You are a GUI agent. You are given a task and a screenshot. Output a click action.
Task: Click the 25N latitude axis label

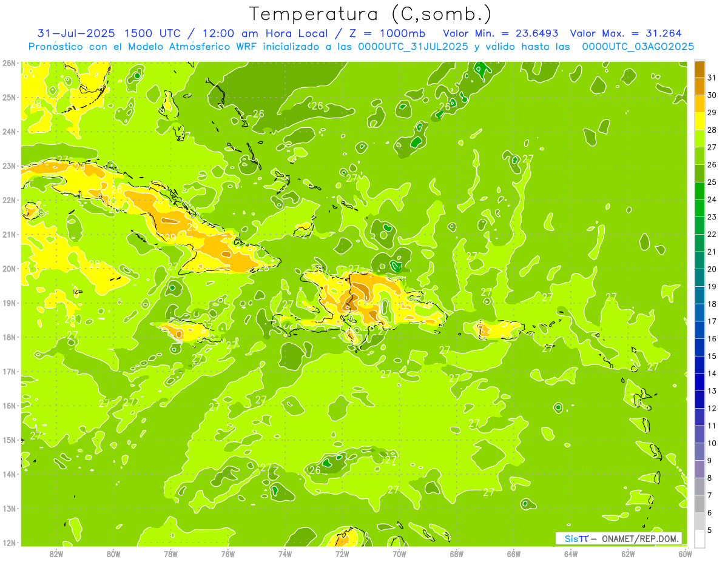pyautogui.click(x=8, y=98)
